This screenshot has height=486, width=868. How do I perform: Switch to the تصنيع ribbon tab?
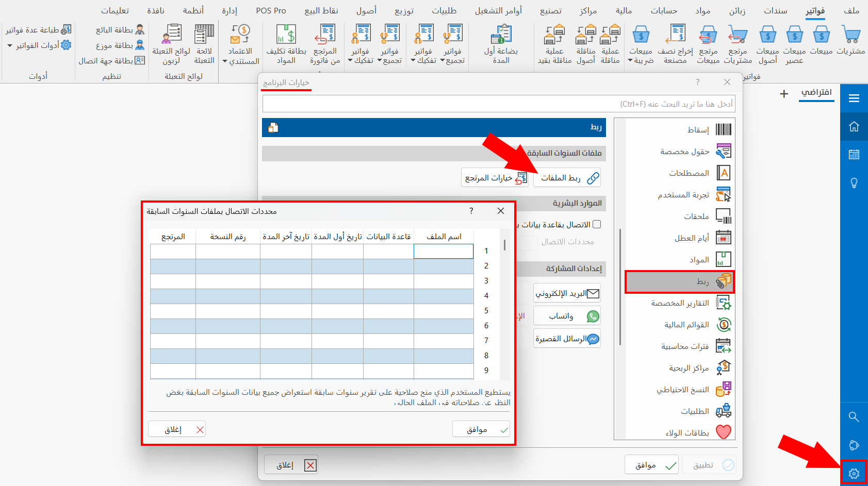(550, 10)
